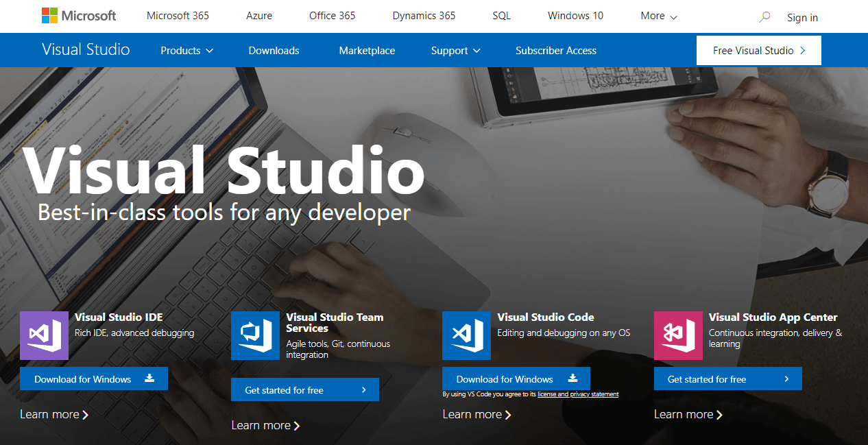The height and width of the screenshot is (445, 868).
Task: Open SQL in top navigation
Action: point(501,16)
